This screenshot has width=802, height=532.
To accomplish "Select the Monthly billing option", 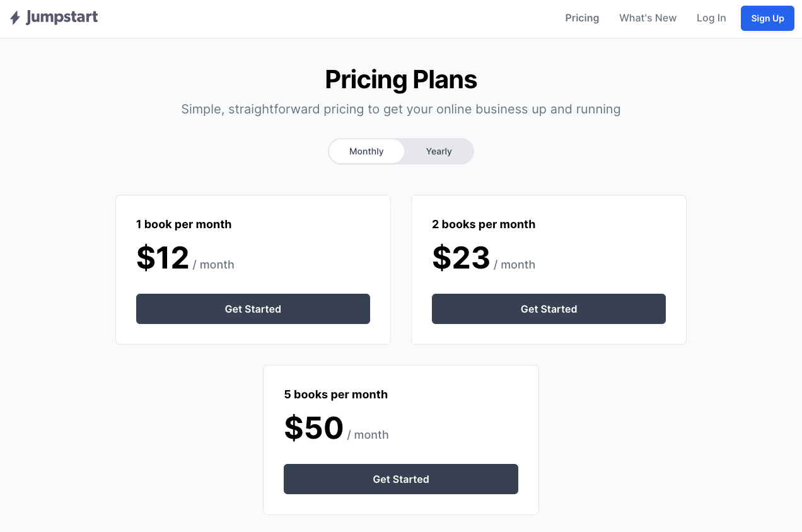I will [366, 151].
